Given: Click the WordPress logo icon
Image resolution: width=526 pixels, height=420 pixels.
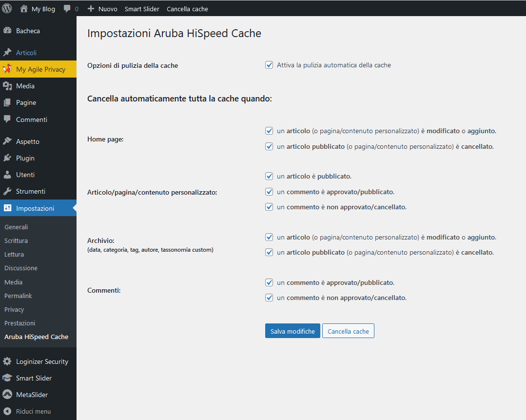Looking at the screenshot, I should pyautogui.click(x=7, y=8).
